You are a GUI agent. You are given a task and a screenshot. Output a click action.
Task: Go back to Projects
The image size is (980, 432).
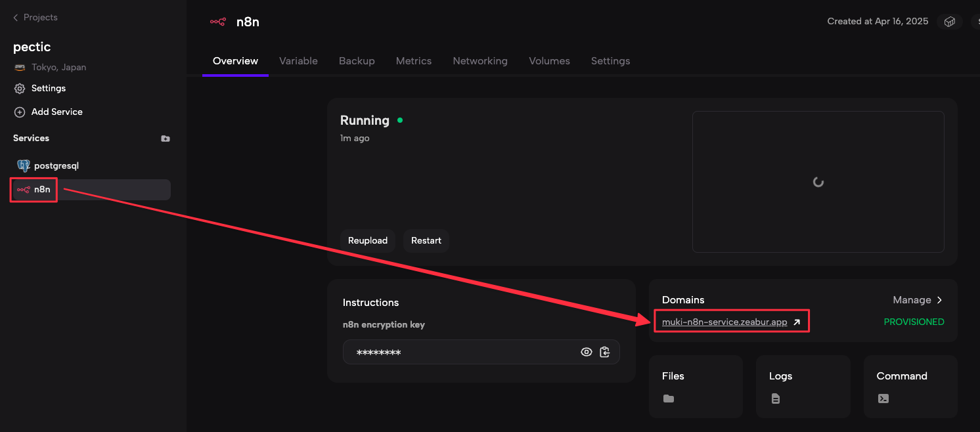coord(35,17)
